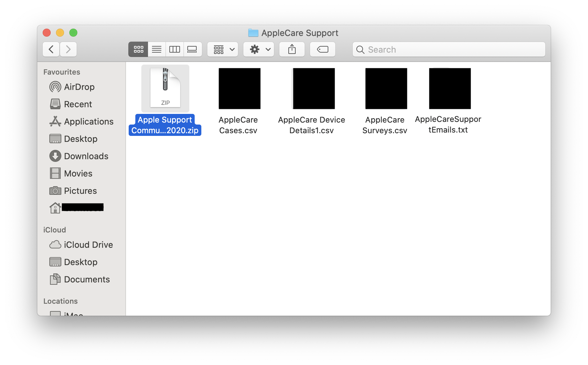Open the group-by items dropdown
Image resolution: width=588 pixels, height=365 pixels.
[x=223, y=50]
